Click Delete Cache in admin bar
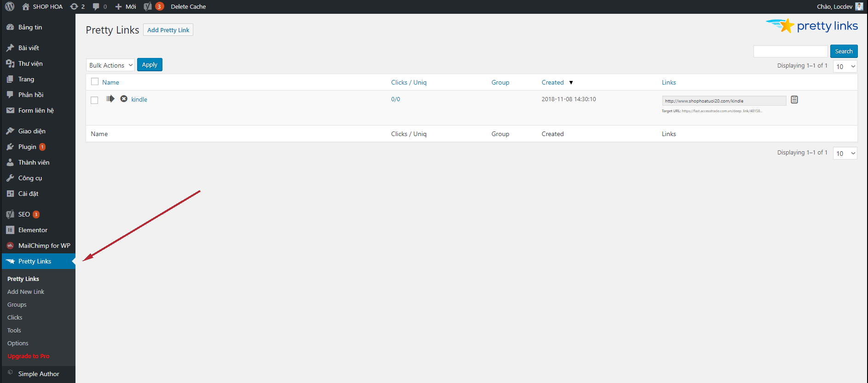The width and height of the screenshot is (868, 383). 188,6
